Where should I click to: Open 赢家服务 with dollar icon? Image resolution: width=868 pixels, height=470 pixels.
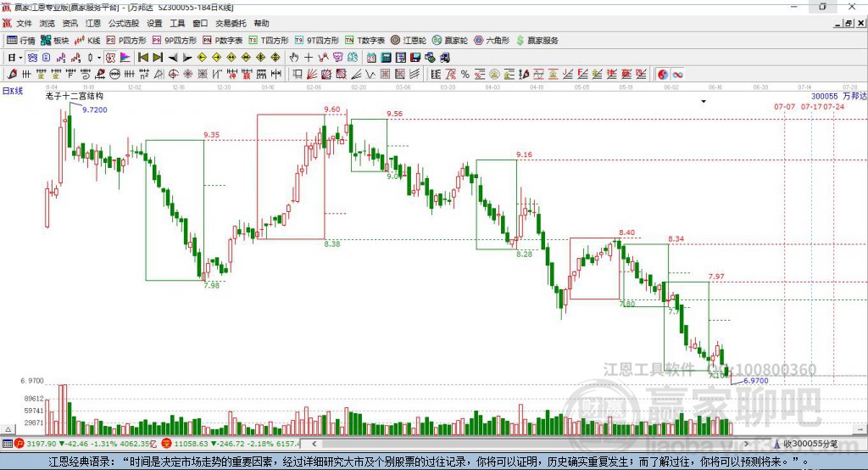pyautogui.click(x=537, y=41)
